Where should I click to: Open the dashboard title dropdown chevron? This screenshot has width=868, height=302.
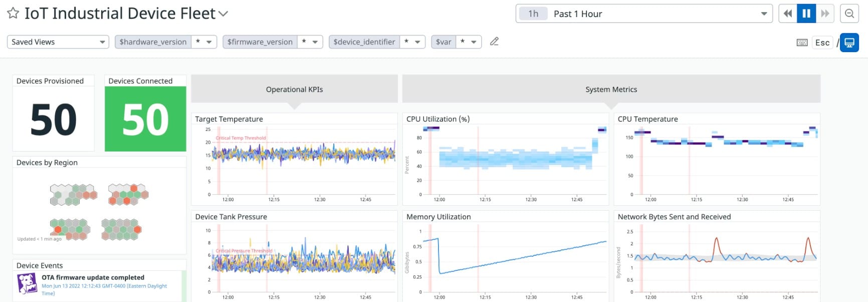click(223, 14)
